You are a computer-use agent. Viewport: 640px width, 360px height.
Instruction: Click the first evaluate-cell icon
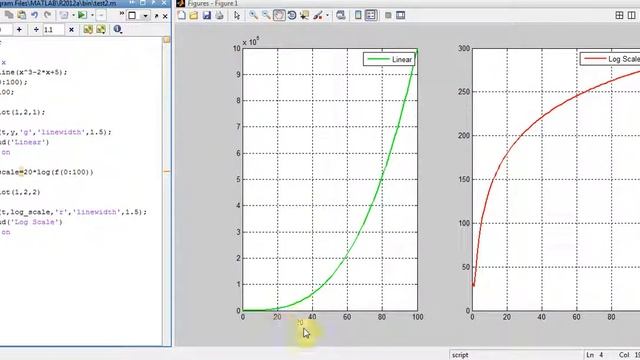point(88,29)
